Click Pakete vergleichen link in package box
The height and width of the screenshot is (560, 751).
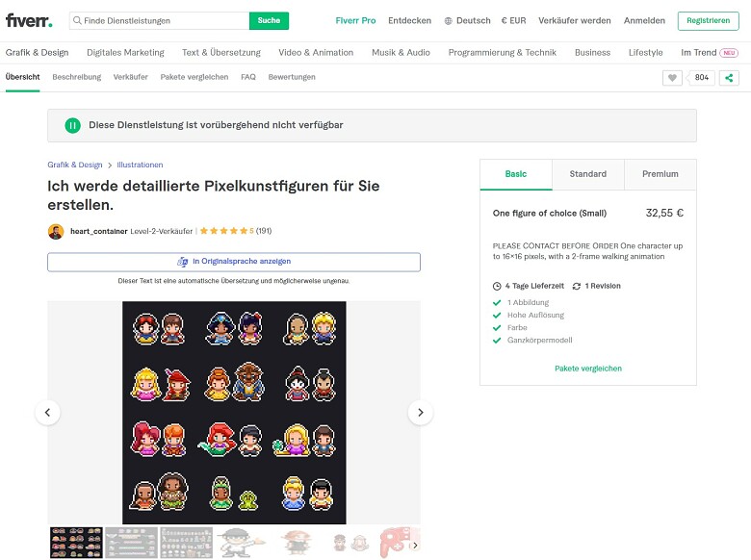click(588, 369)
